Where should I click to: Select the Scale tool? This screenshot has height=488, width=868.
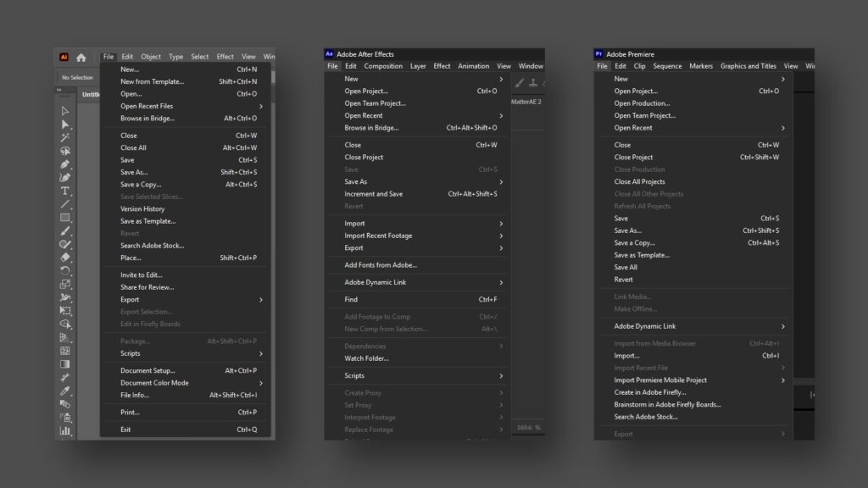[64, 284]
